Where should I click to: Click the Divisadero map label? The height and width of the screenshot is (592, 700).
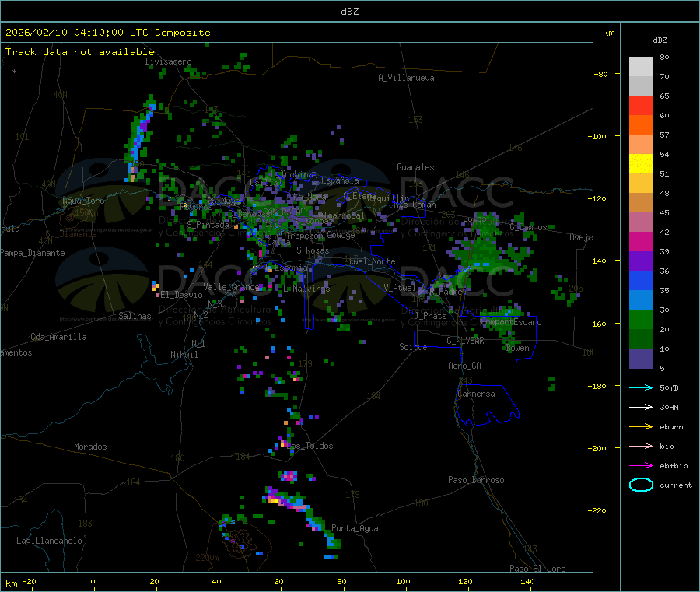point(168,61)
